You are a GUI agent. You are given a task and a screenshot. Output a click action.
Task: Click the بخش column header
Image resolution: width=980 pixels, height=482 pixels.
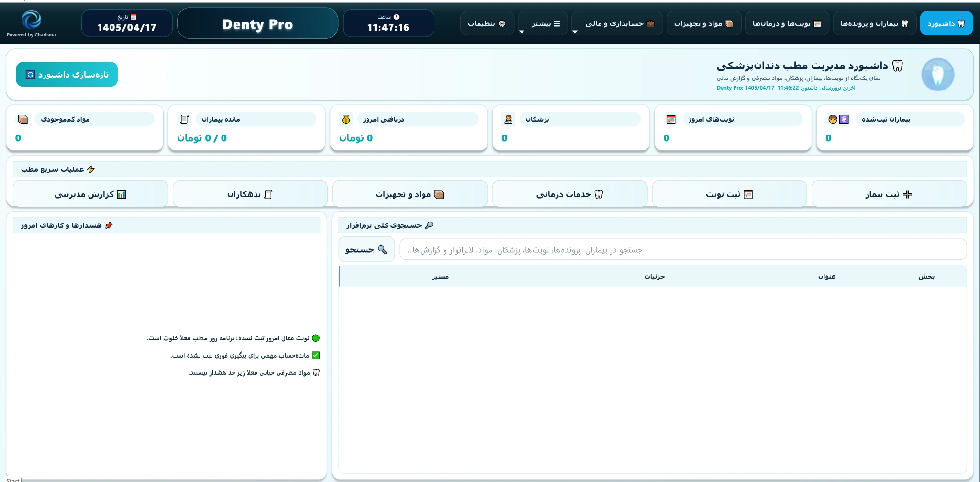point(926,277)
